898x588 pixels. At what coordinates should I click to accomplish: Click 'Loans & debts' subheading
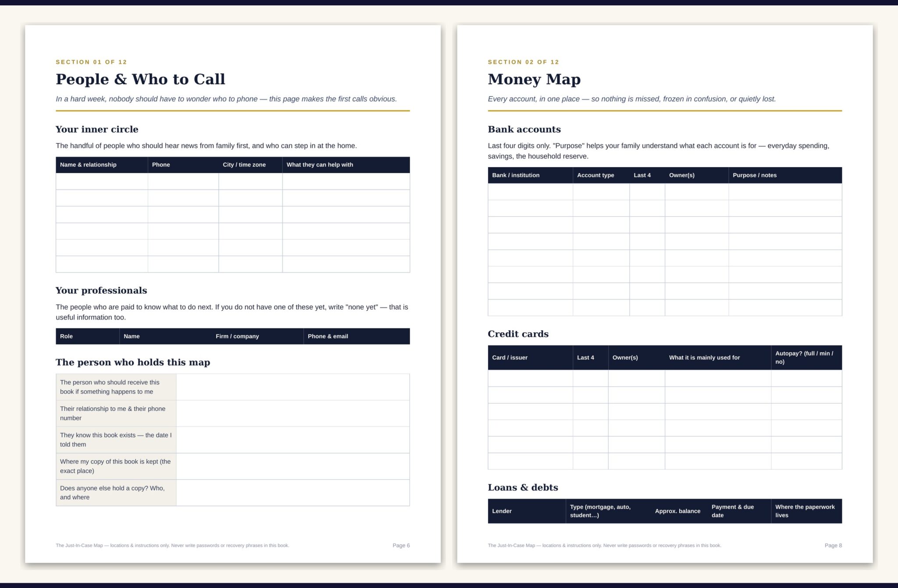[523, 488]
